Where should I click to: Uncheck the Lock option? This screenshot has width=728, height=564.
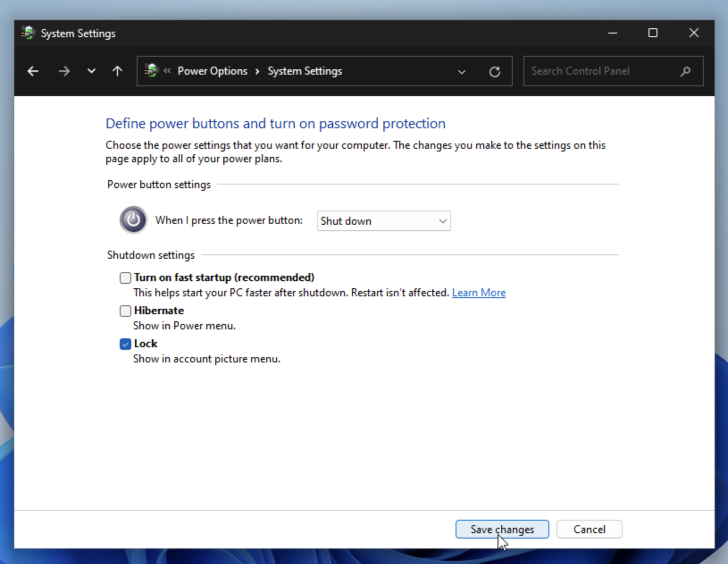tap(126, 344)
